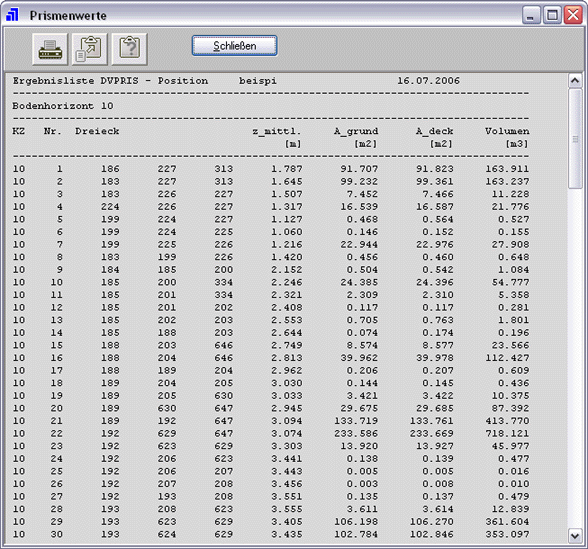Click the 'A_deck' column header

(x=434, y=131)
